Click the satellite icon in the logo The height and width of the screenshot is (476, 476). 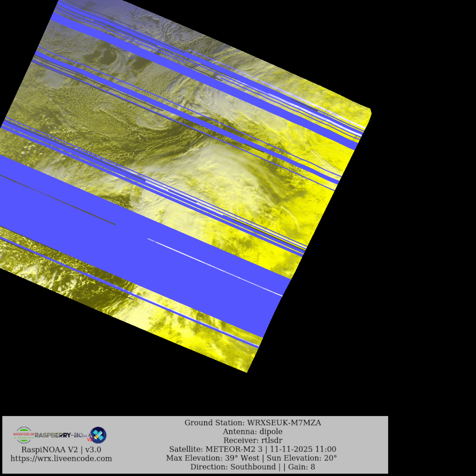tap(99, 435)
